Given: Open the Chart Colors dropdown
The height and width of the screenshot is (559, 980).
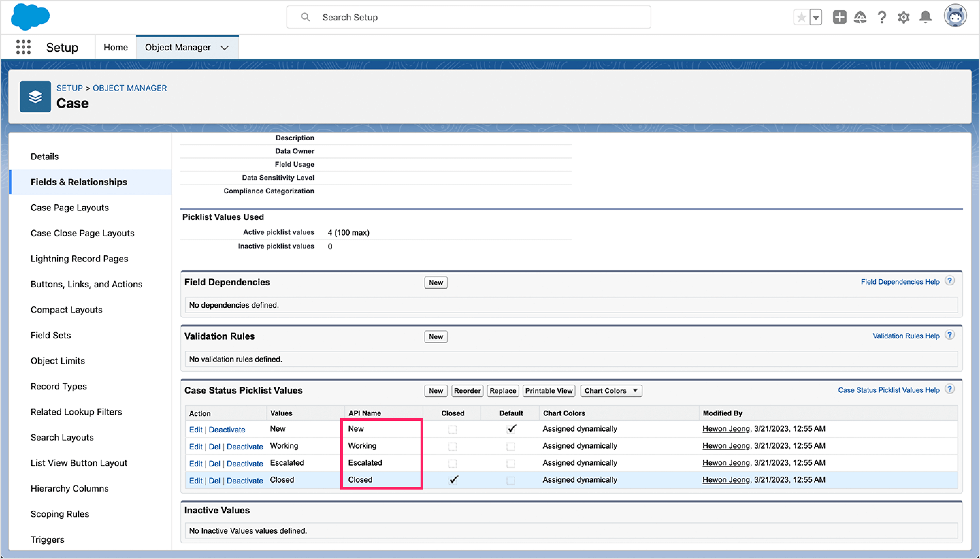Looking at the screenshot, I should coord(635,390).
